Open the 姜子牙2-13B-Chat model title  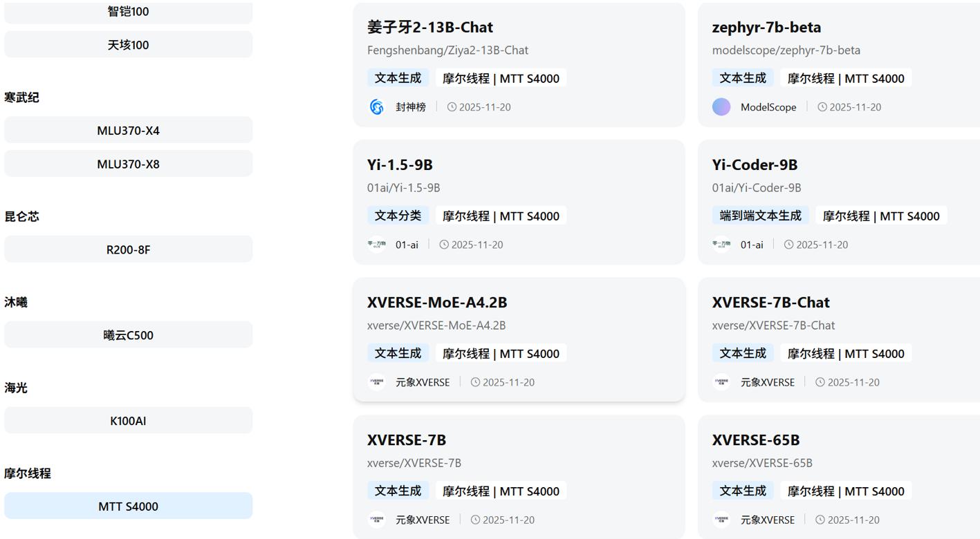(x=430, y=28)
